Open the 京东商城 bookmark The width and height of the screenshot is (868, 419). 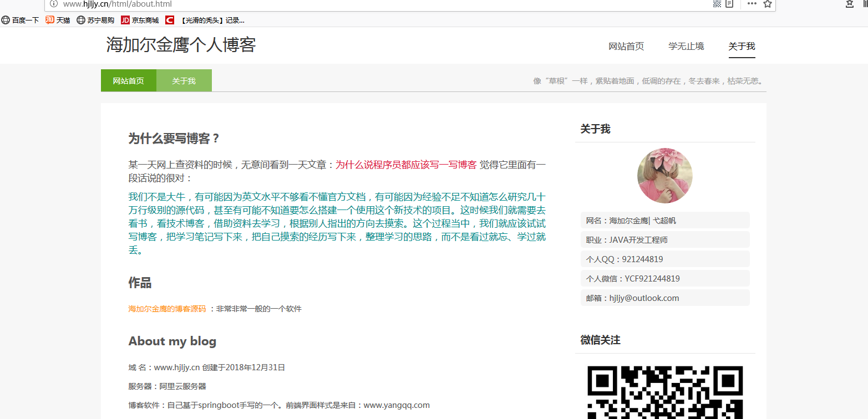pyautogui.click(x=140, y=21)
